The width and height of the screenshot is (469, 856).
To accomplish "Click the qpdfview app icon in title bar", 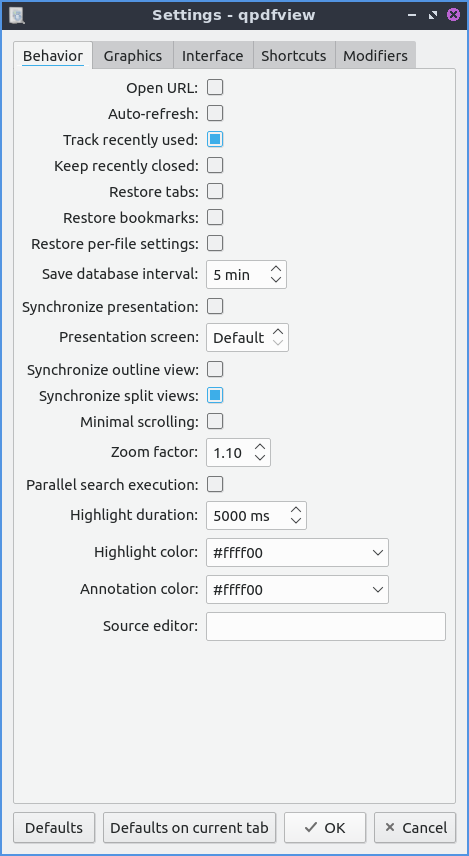I will click(x=17, y=15).
